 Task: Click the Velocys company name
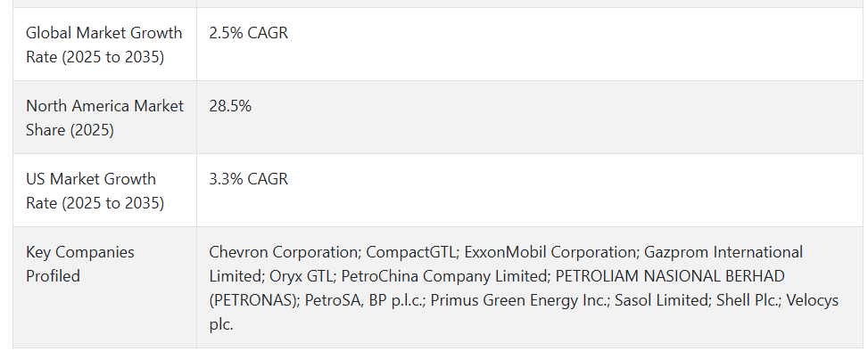pyautogui.click(x=812, y=300)
